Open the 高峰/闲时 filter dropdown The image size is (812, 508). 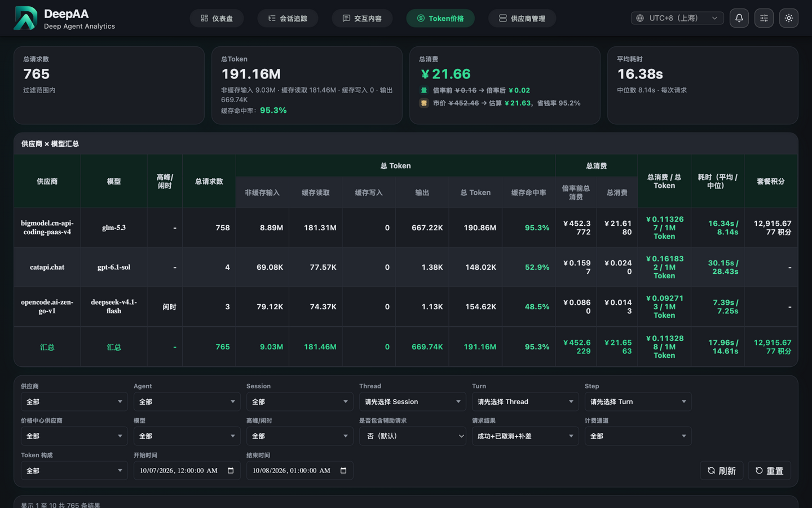(299, 436)
